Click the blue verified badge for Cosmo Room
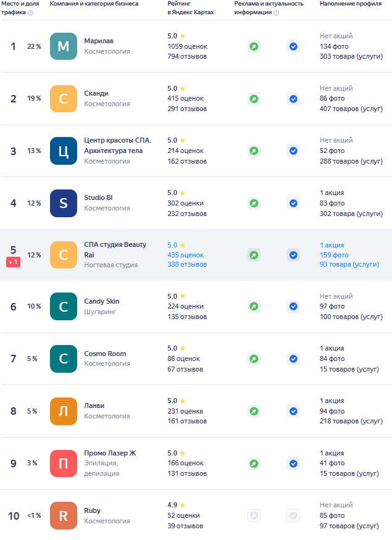The height and width of the screenshot is (540, 392). point(293,359)
